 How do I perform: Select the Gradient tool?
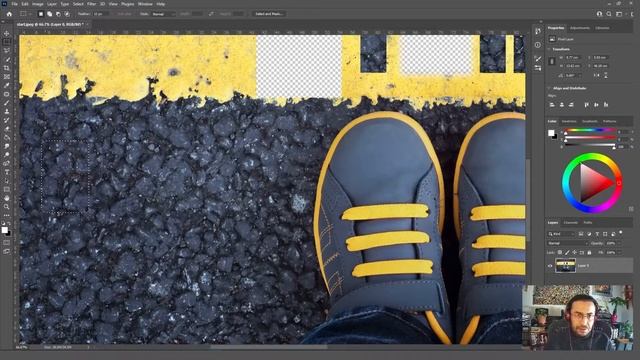(x=7, y=137)
